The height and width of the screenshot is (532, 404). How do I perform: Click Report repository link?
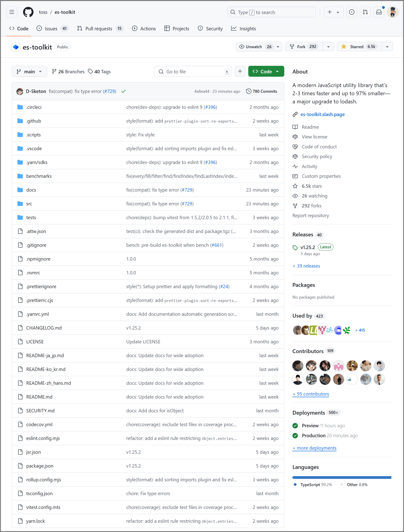(311, 216)
